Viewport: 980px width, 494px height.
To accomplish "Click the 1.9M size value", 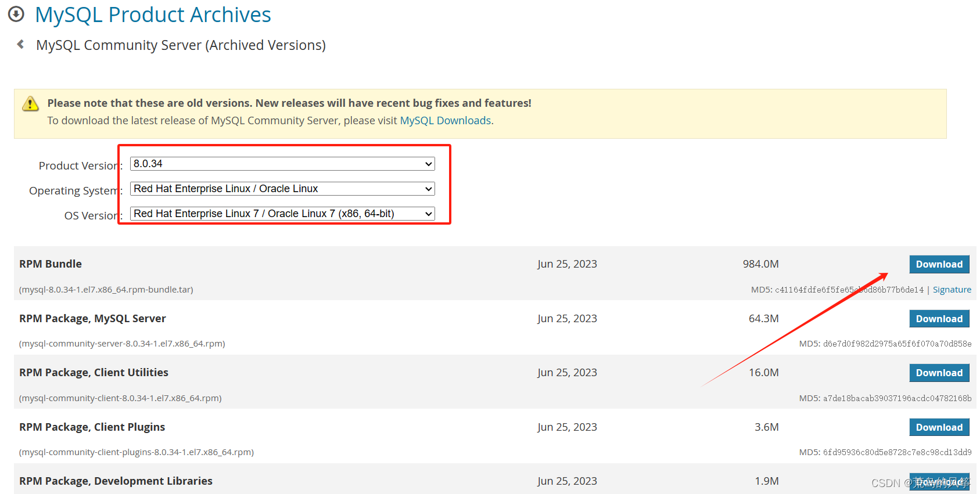I will [x=766, y=481].
